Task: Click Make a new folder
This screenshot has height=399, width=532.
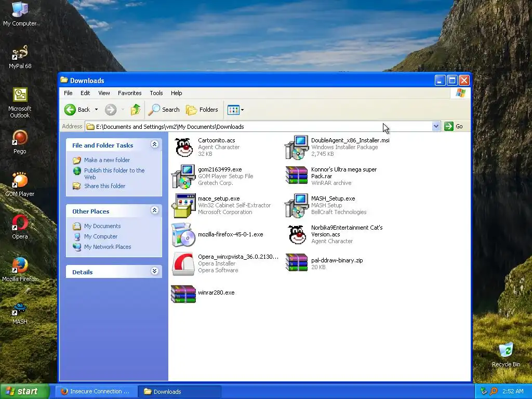Action: [107, 160]
